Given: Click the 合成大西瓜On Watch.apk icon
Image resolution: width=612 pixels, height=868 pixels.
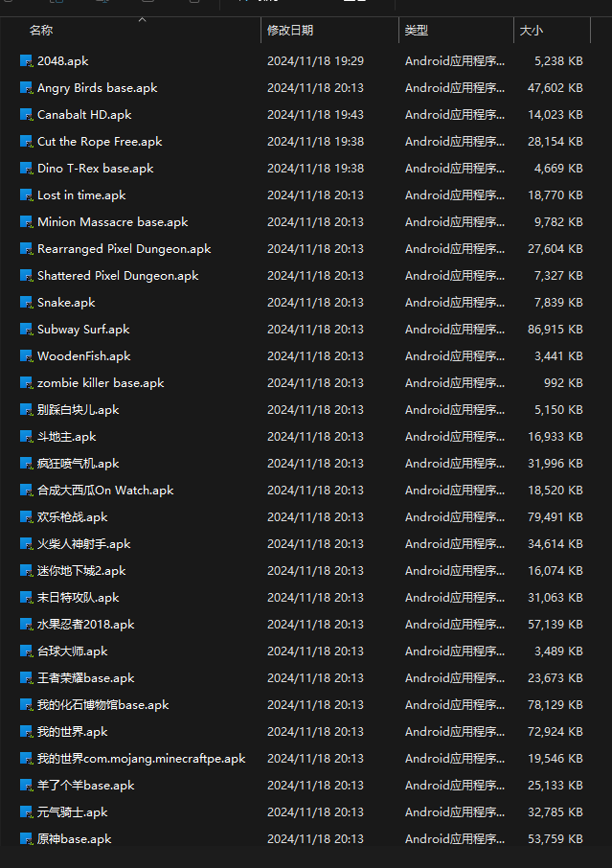Looking at the screenshot, I should click(x=27, y=491).
